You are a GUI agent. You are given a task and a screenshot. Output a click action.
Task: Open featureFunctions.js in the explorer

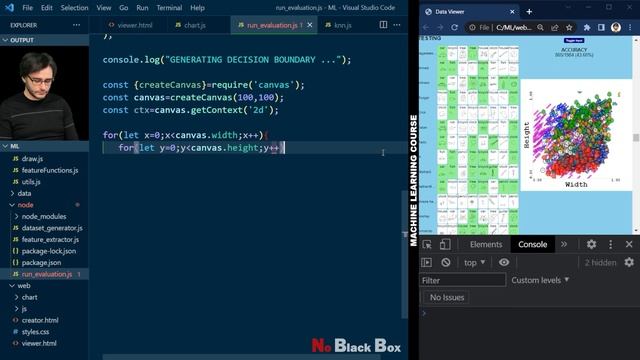click(x=50, y=170)
